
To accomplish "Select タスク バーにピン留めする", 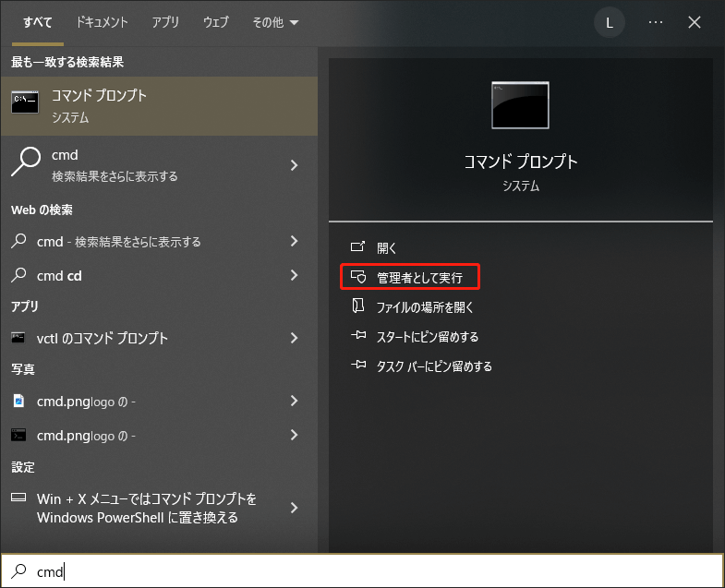I will tap(434, 366).
